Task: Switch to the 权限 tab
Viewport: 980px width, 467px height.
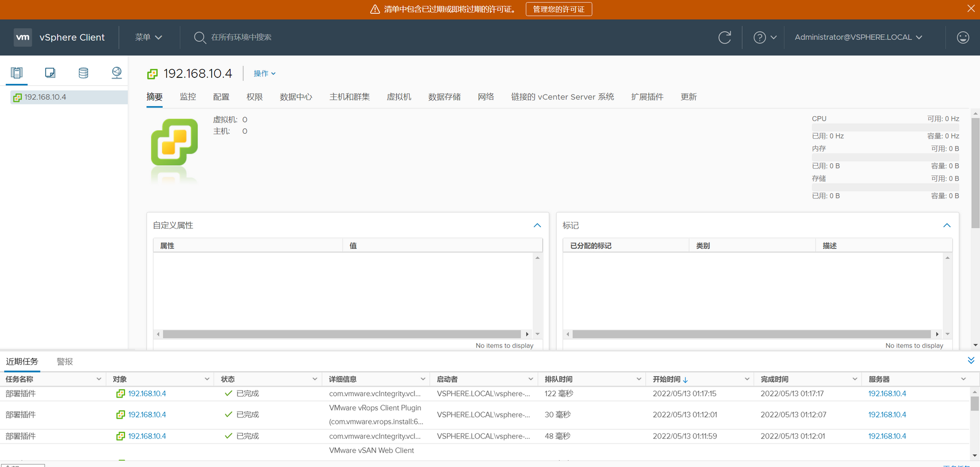Action: coord(254,97)
